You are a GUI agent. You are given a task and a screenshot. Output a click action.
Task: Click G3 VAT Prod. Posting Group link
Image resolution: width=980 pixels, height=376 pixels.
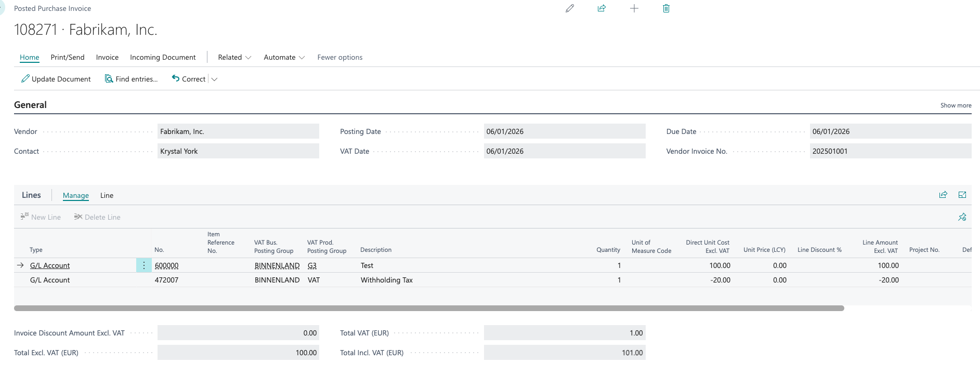312,265
